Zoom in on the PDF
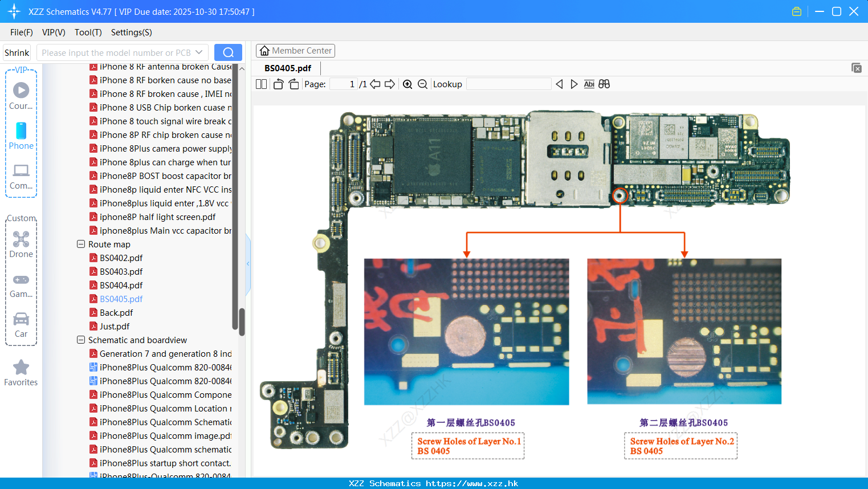868x489 pixels. coord(407,84)
